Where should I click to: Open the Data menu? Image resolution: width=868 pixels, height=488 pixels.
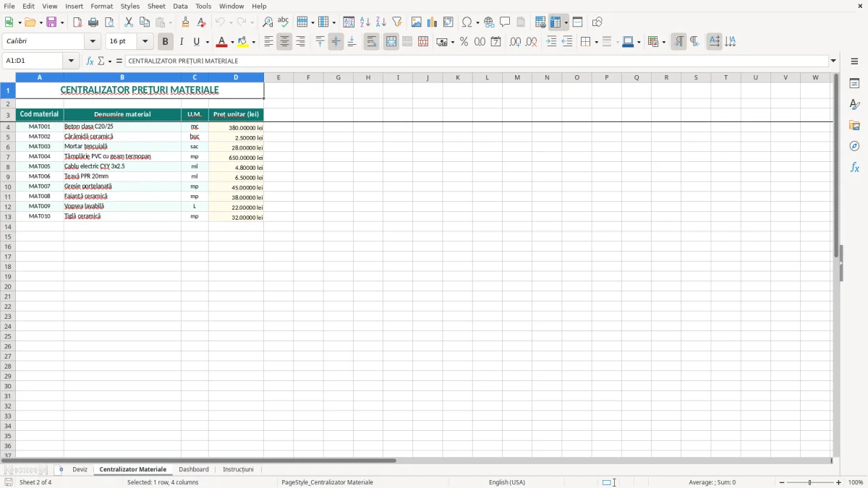pyautogui.click(x=180, y=6)
